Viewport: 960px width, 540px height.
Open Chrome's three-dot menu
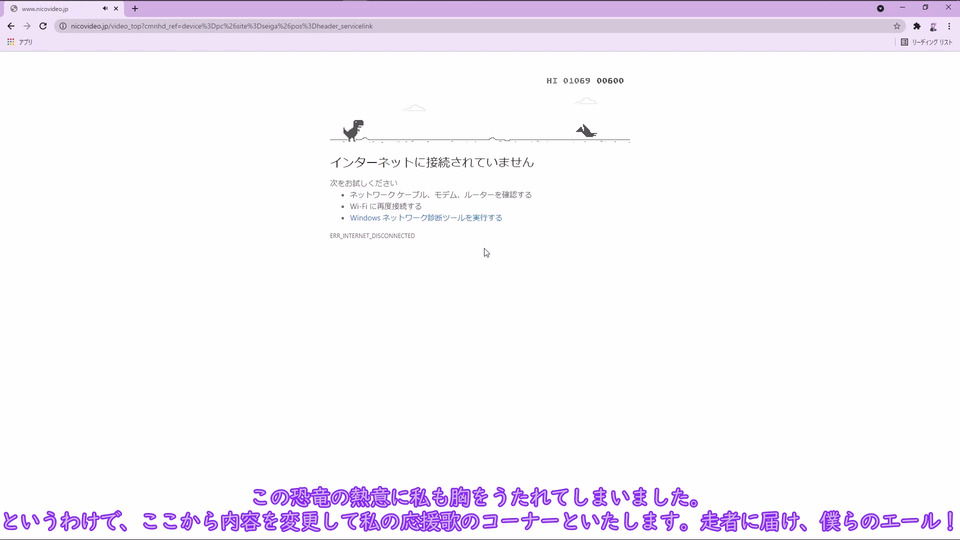949,26
